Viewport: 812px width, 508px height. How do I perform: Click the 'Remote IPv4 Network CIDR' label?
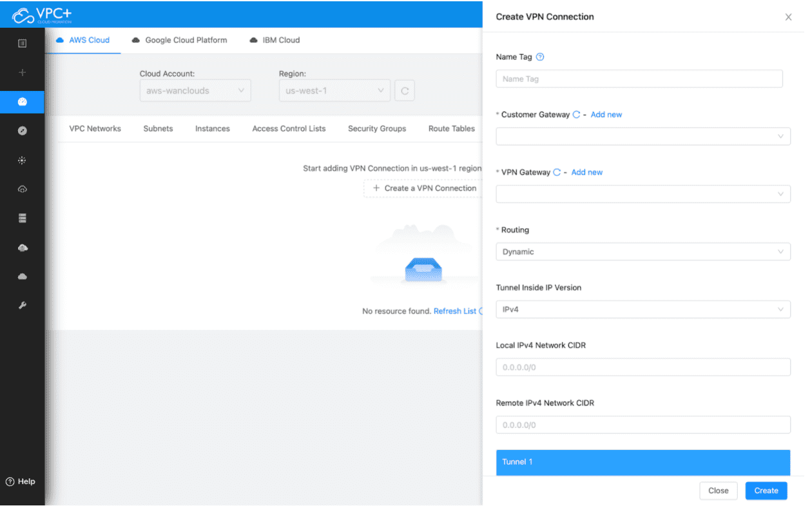click(545, 403)
